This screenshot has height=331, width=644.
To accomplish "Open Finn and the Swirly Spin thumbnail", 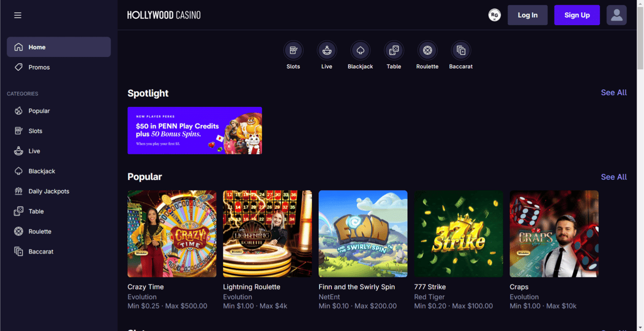I will [363, 234].
